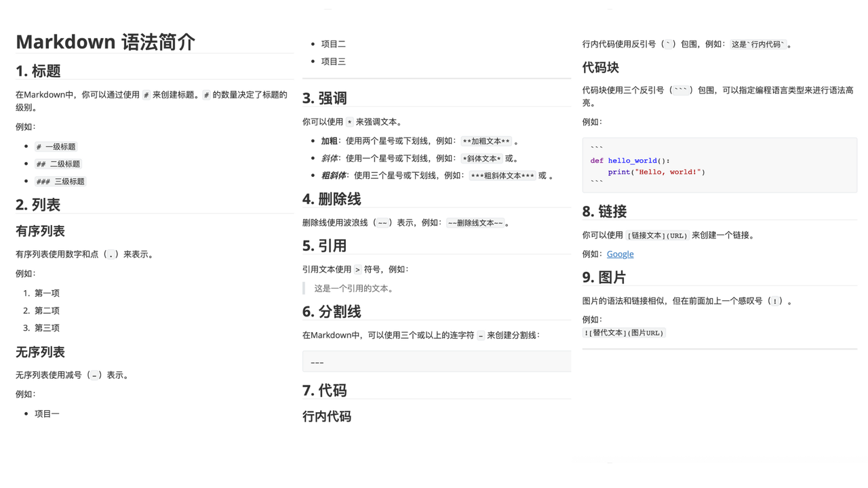The height and width of the screenshot is (488, 868).
Task: Click the '项目二' bullet item
Action: click(333, 44)
